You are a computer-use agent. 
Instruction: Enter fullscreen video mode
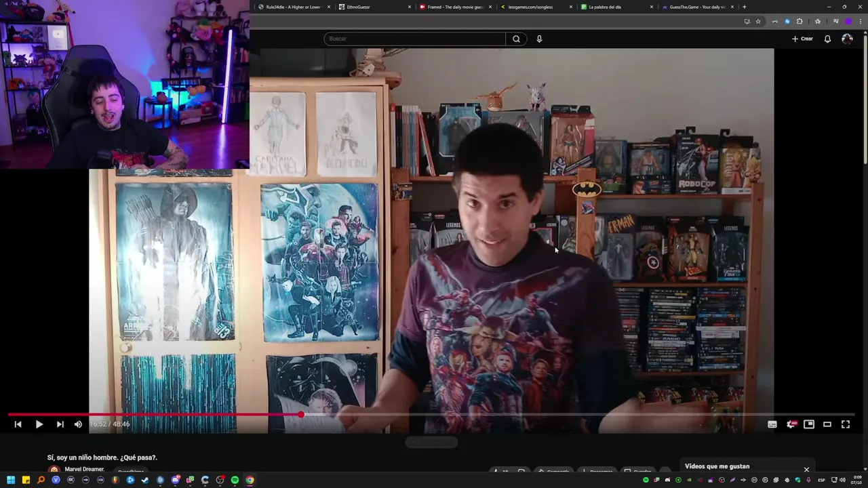pos(846,424)
